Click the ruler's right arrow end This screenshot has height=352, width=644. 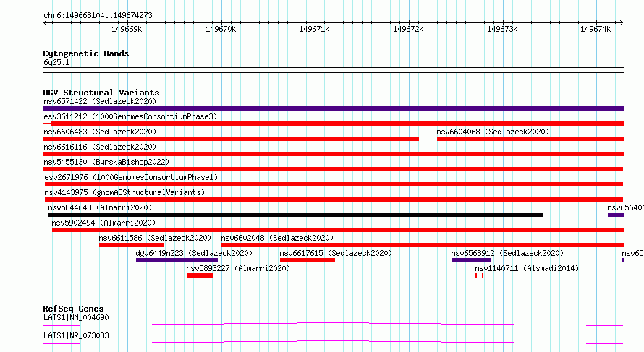(621, 22)
